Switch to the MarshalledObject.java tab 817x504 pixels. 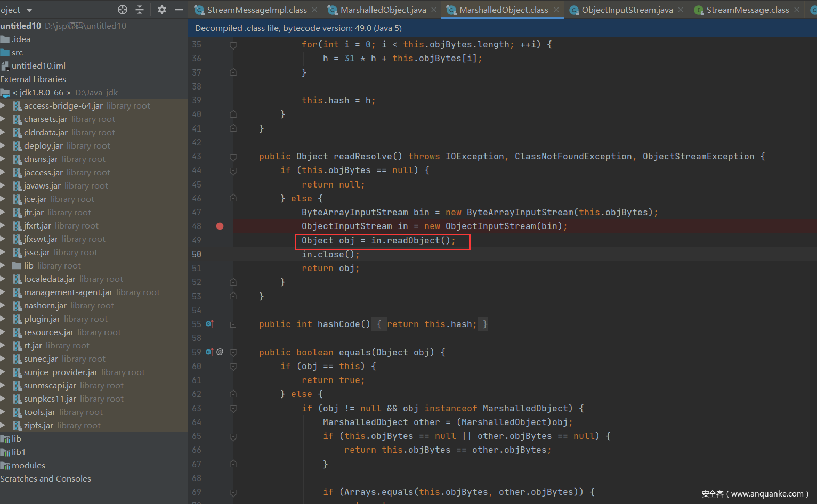click(383, 10)
